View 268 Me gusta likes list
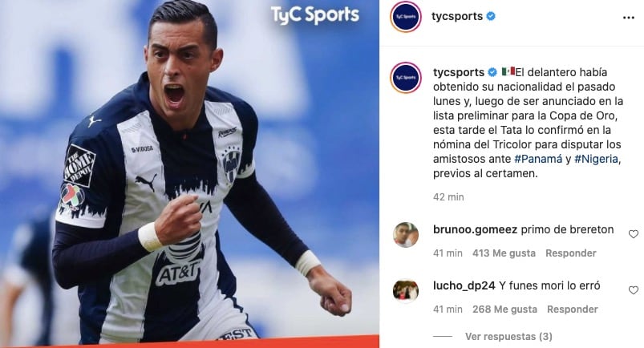 click(504, 310)
